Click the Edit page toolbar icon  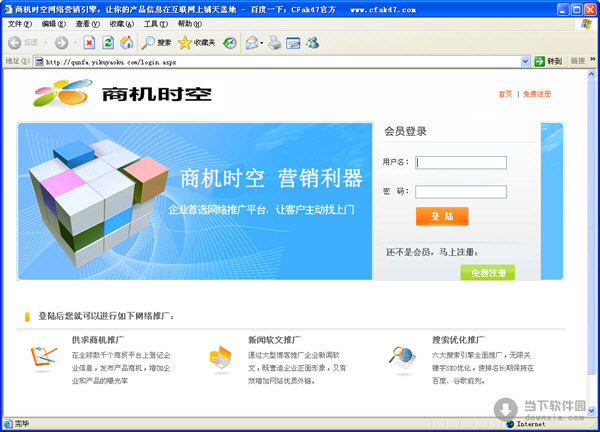[293, 43]
